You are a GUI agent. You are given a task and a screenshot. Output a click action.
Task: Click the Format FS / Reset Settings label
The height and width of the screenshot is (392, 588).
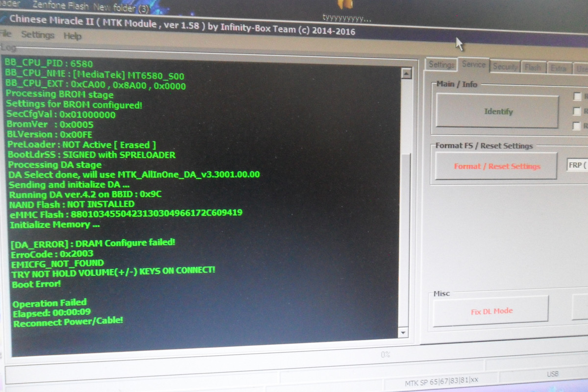(x=484, y=146)
